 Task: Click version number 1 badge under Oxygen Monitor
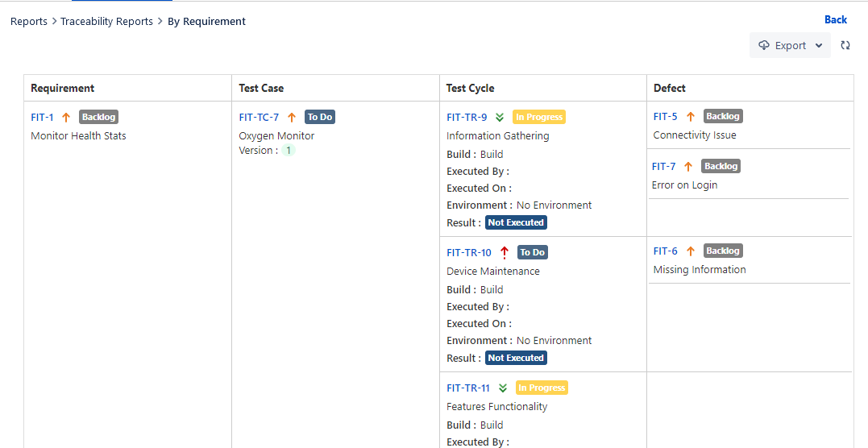[x=289, y=151]
